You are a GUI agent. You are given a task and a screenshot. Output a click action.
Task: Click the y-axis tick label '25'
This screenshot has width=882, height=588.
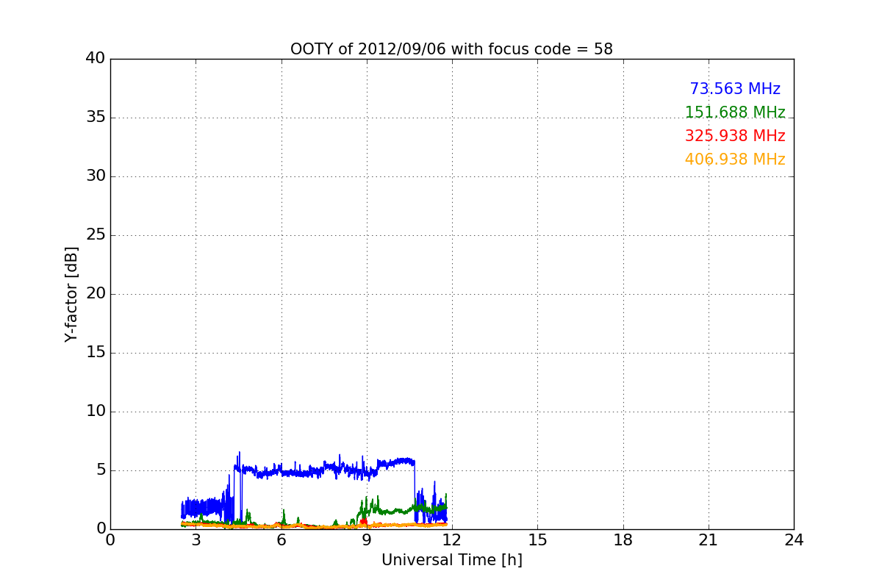(96, 235)
